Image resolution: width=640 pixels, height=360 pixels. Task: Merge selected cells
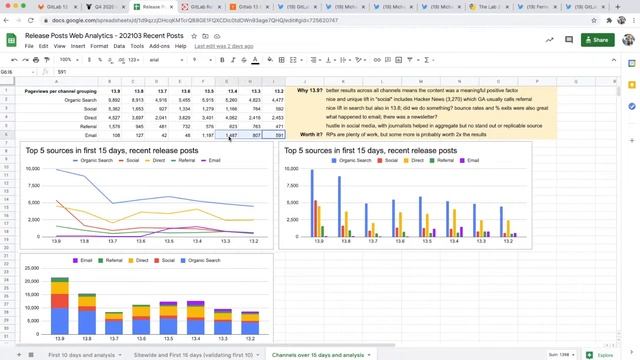point(293,60)
